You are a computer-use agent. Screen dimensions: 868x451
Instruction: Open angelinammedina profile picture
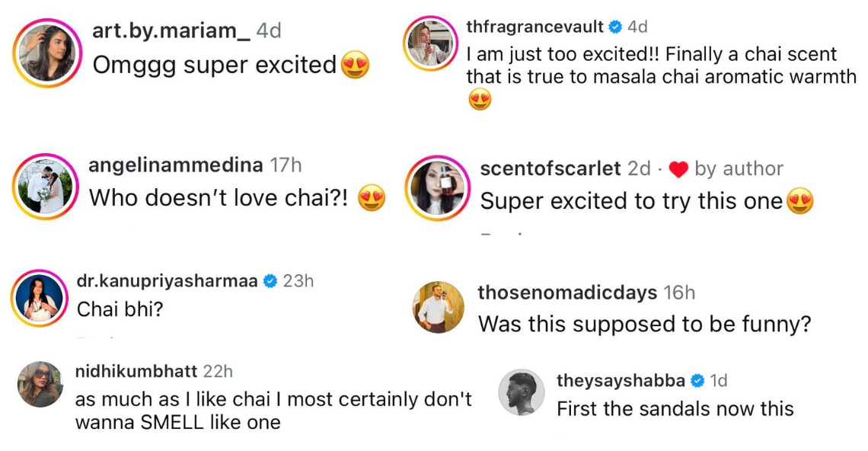click(x=46, y=185)
